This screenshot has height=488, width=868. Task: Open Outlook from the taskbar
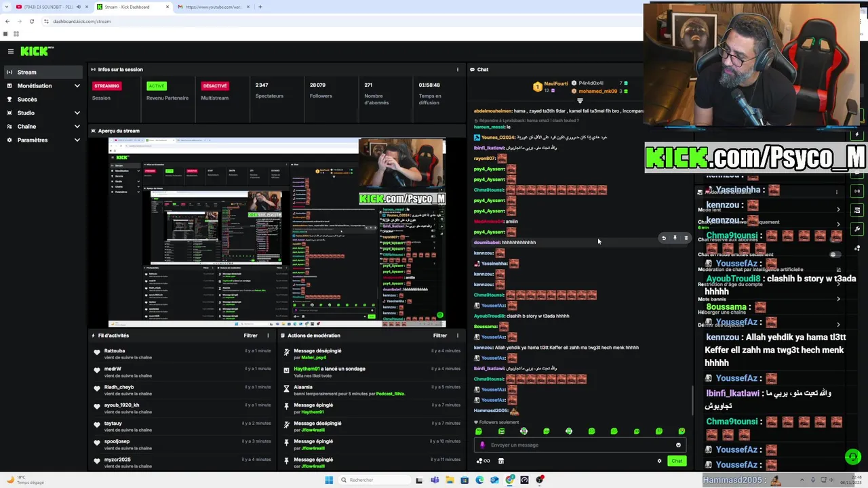pyautogui.click(x=494, y=480)
